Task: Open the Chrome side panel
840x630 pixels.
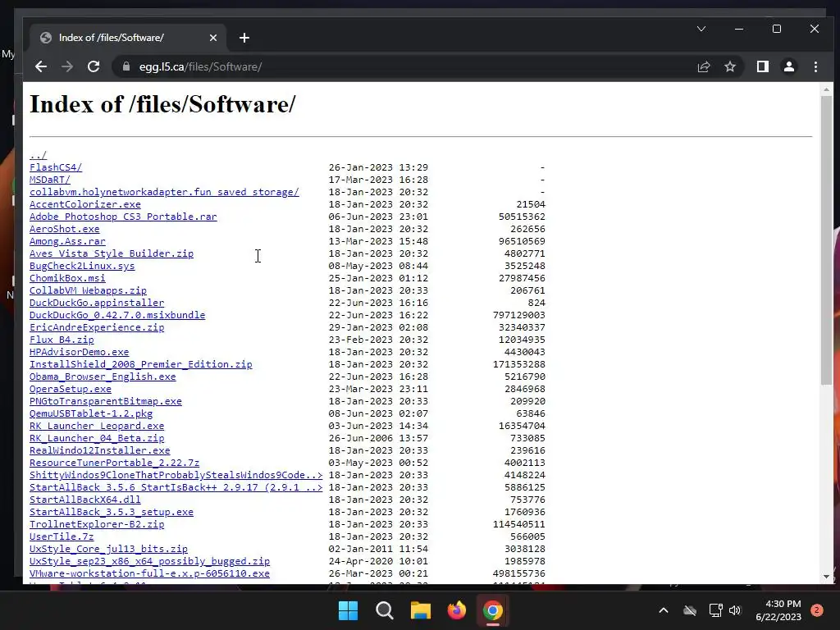Action: coord(763,66)
